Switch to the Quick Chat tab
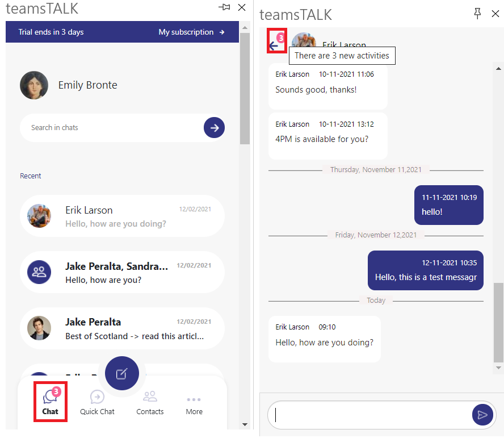The width and height of the screenshot is (504, 438). point(97,402)
